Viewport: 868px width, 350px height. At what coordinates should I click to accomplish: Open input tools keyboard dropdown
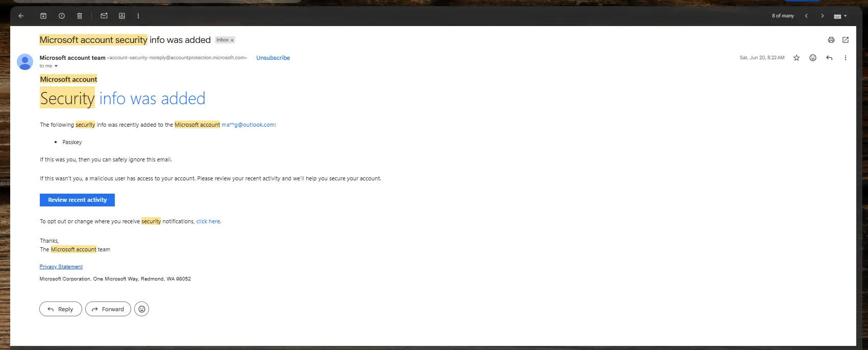coord(840,16)
